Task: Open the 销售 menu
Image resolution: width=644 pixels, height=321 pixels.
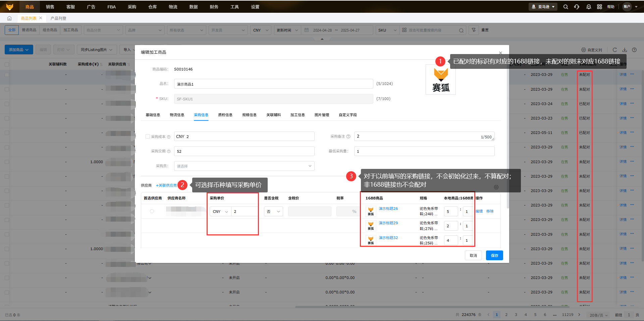Action: (x=50, y=7)
